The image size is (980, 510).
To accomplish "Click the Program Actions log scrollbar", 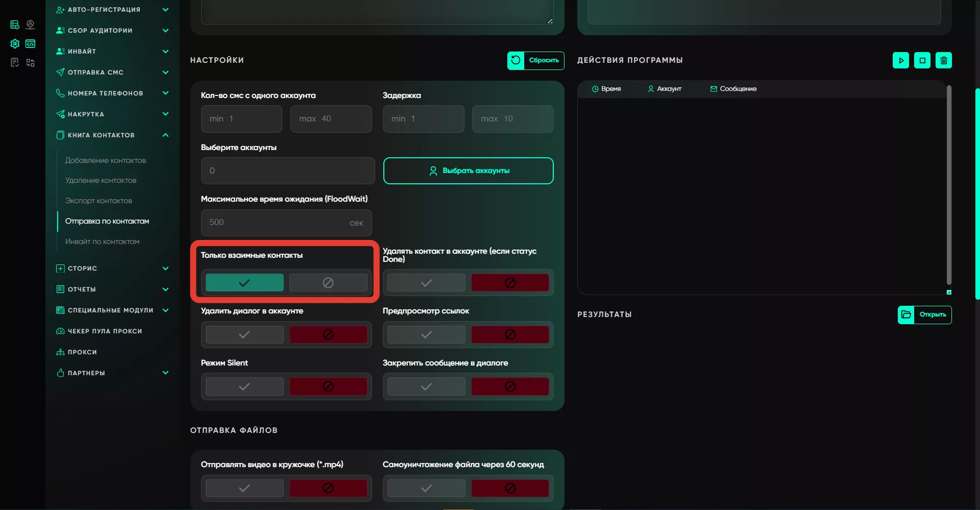I will pos(949,185).
